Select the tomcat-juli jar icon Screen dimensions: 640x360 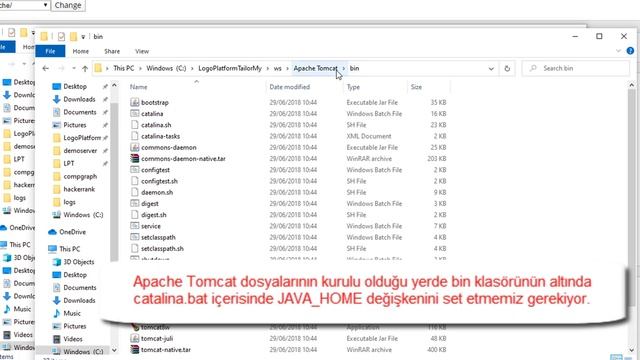(134, 338)
